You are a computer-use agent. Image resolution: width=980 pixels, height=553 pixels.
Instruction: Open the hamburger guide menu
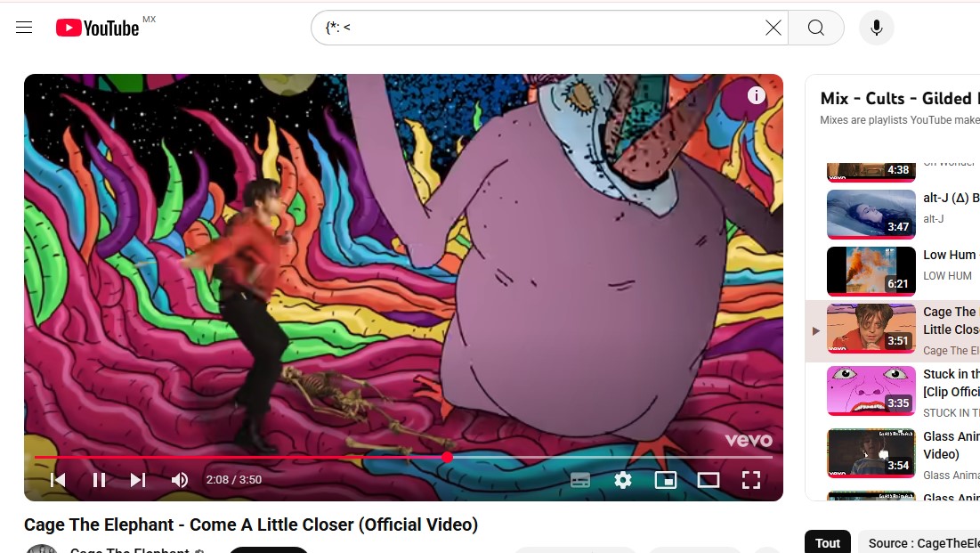point(24,28)
